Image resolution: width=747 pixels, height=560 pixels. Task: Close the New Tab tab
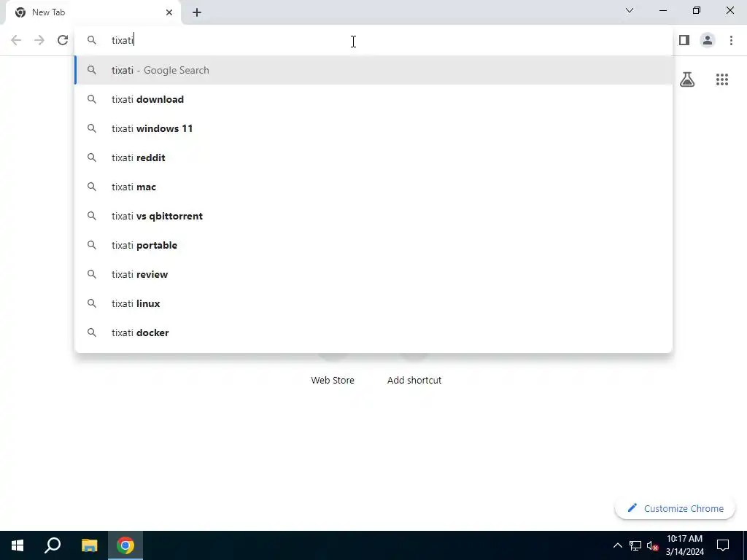tap(169, 12)
